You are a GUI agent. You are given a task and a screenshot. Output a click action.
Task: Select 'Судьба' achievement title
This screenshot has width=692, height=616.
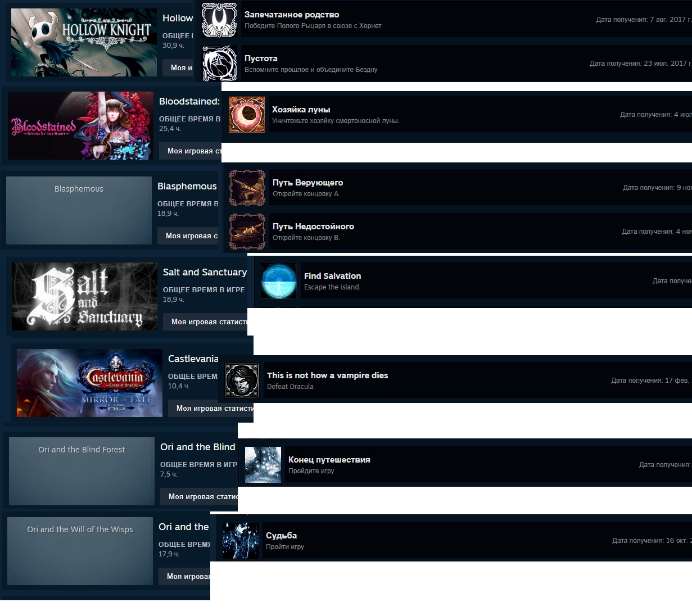tap(282, 536)
